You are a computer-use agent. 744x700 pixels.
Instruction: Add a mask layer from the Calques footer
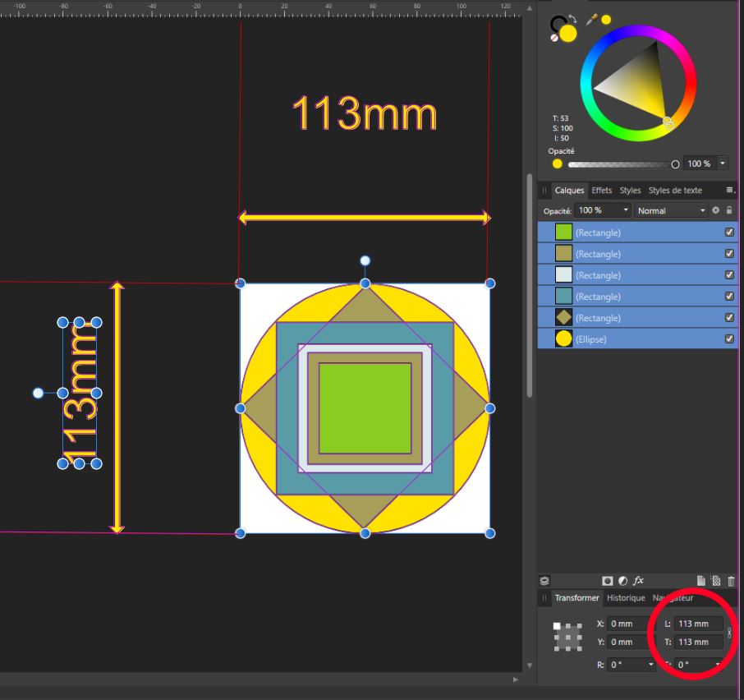608,581
